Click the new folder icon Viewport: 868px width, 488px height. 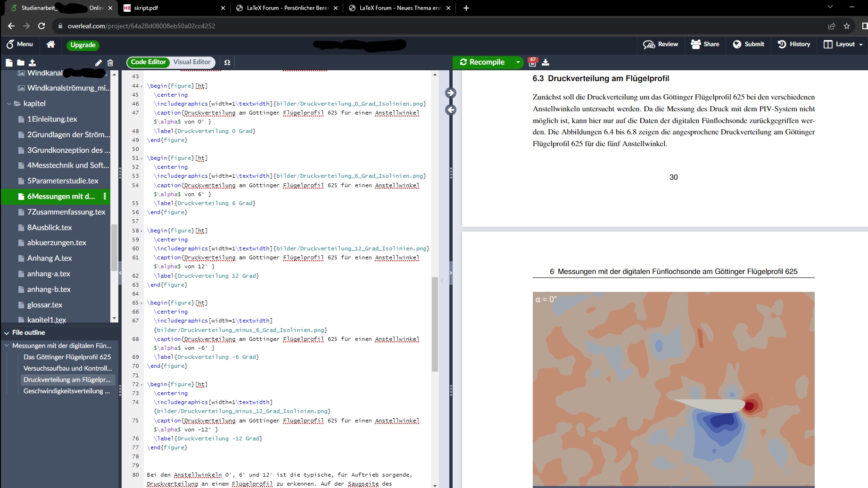pos(21,63)
